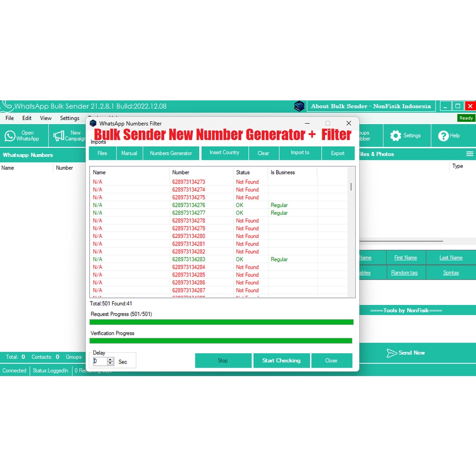Clear the numbers list

point(264,153)
